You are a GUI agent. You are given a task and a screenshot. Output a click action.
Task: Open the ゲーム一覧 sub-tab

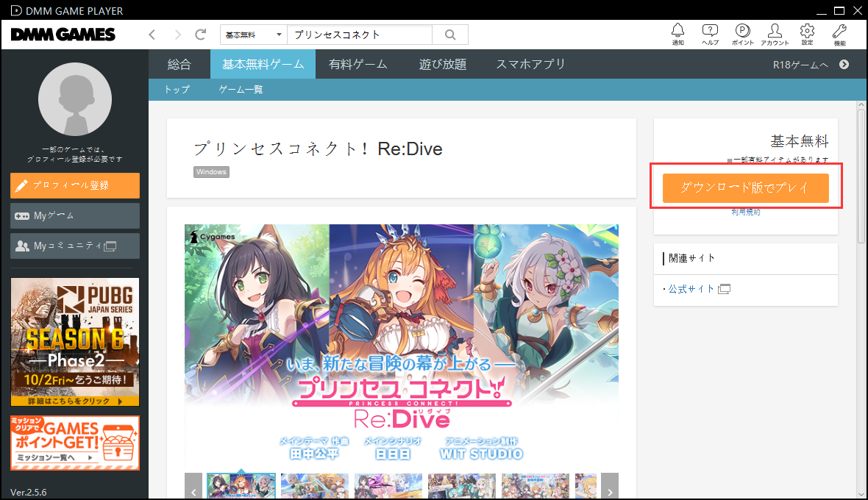[x=241, y=90]
